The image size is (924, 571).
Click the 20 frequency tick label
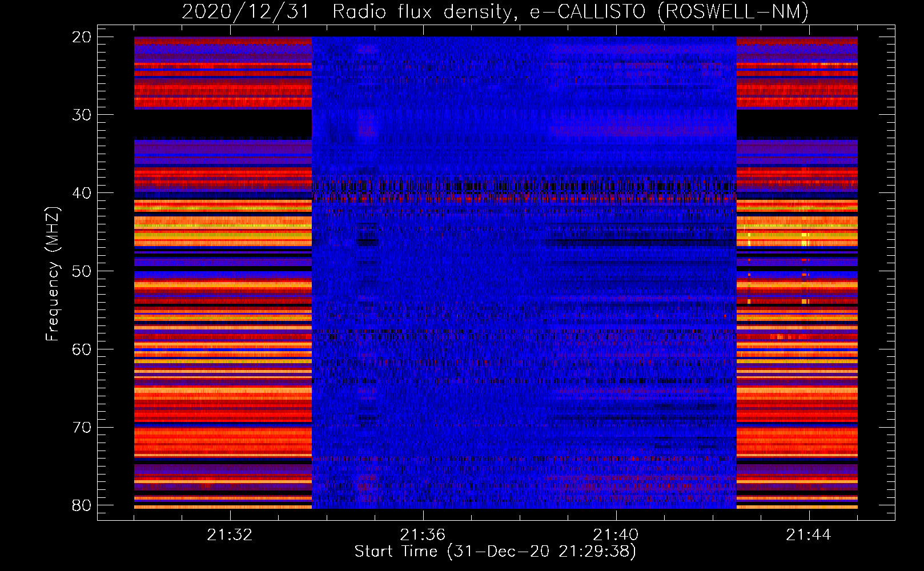tap(82, 37)
